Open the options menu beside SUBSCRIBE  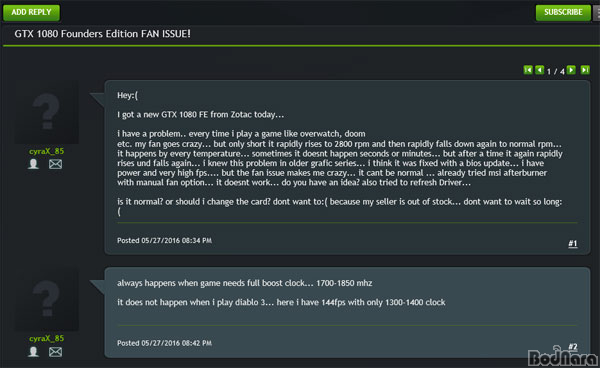pos(597,12)
